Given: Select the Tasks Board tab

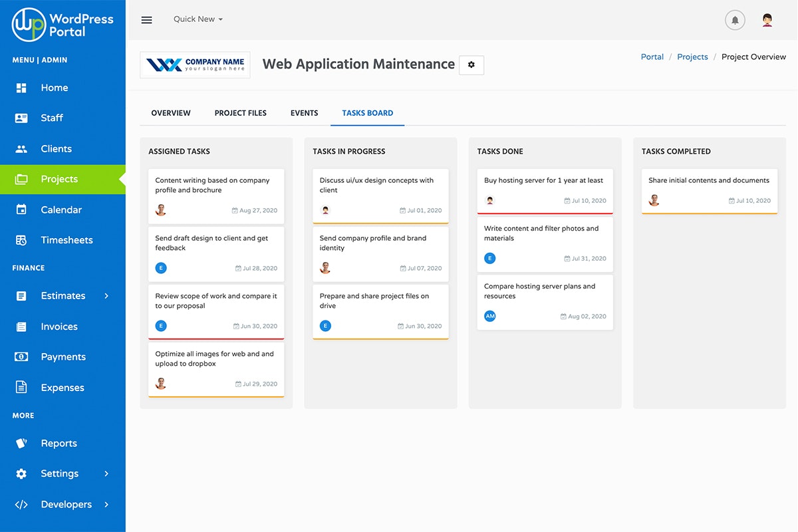Looking at the screenshot, I should point(368,113).
